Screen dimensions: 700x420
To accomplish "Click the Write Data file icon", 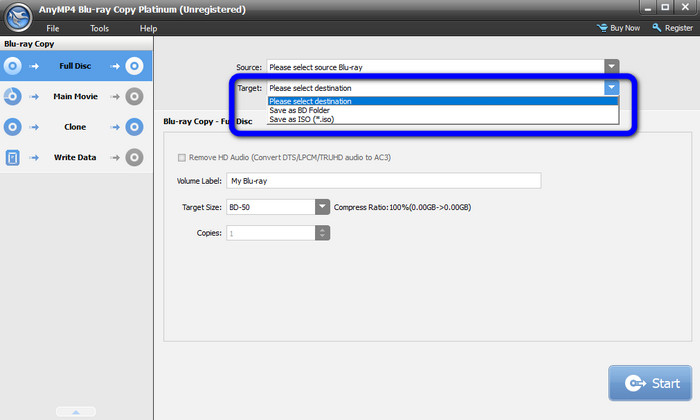I will [x=12, y=158].
